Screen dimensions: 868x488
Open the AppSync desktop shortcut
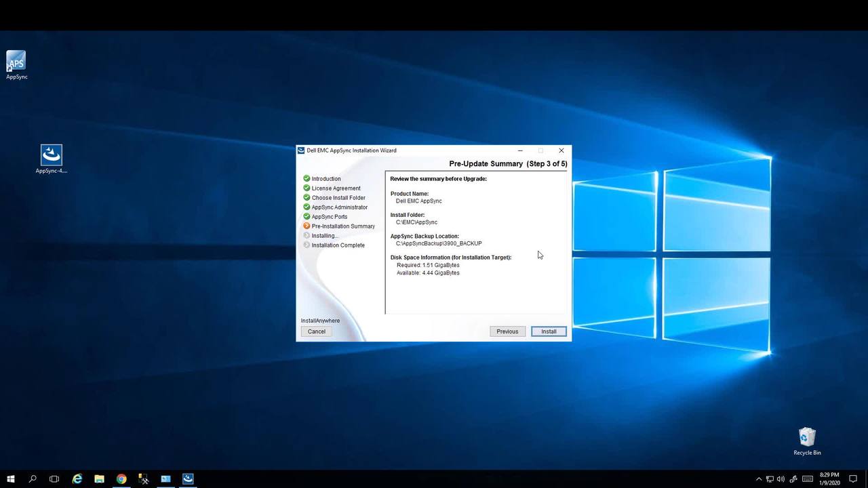(16, 65)
